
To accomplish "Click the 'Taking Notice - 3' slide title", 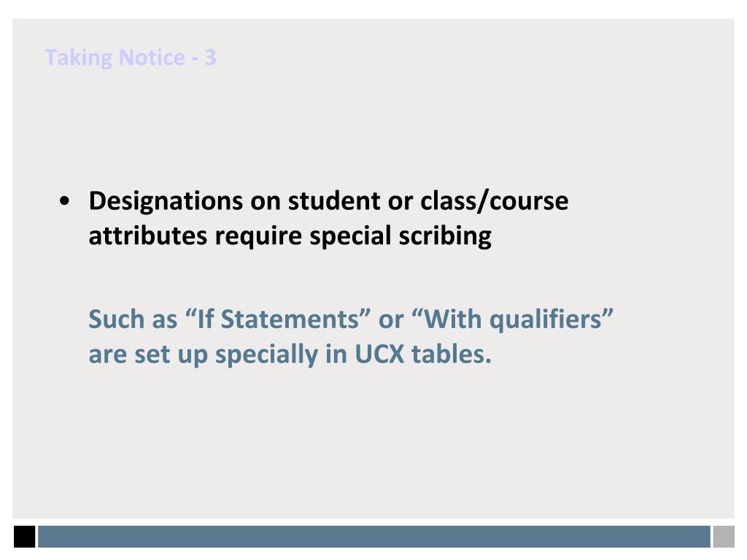I will 131,58.
